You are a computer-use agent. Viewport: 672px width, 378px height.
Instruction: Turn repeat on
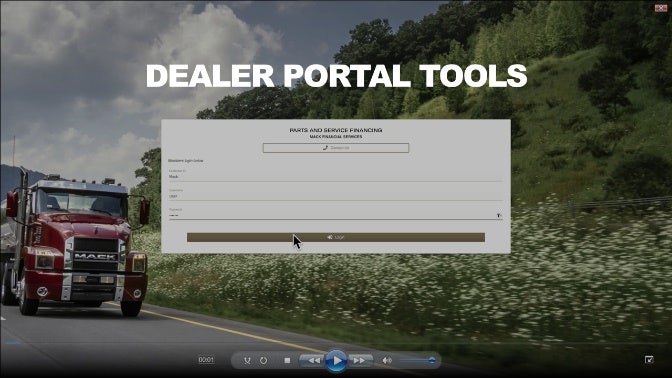click(x=263, y=360)
